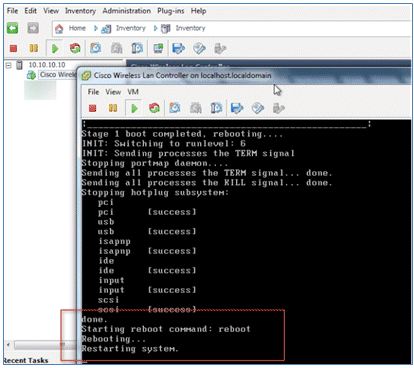Click the second Inventory breadcrumb at the end

190,28
